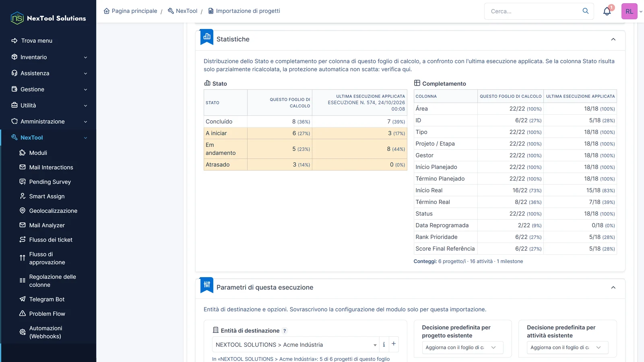Click the Statistiche chart icon

(207, 37)
